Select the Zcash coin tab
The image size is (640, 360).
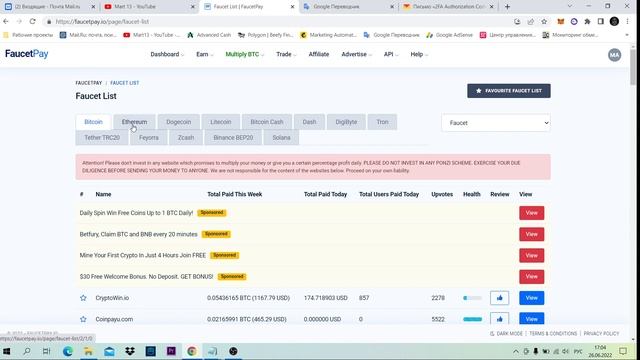(186, 138)
